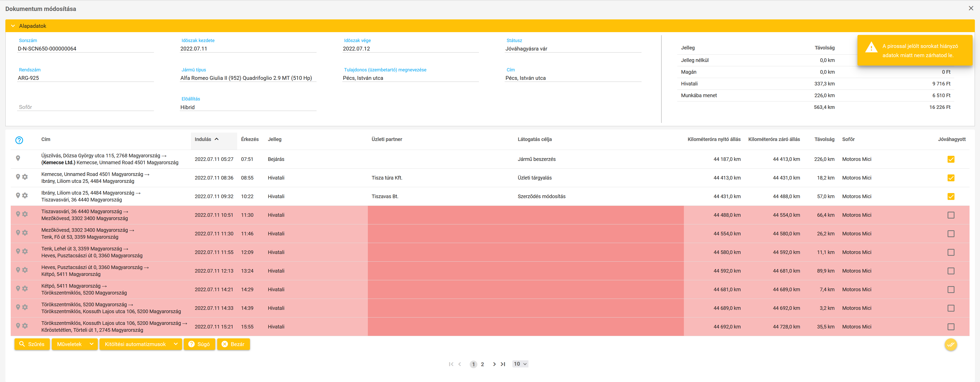Viewport: 980px width, 382px height.
Task: Click the blue help question mark icon
Action: [19, 140]
